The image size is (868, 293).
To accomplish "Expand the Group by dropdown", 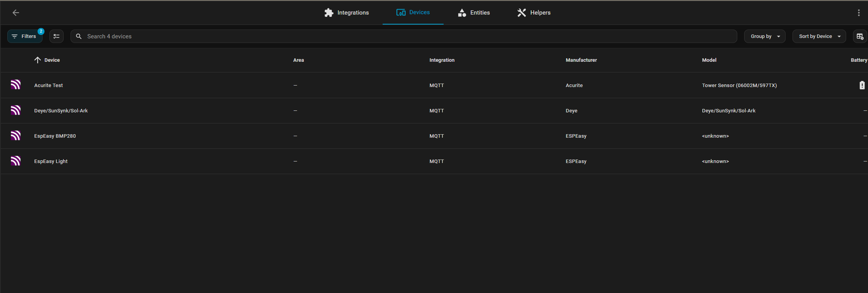I will coord(764,36).
